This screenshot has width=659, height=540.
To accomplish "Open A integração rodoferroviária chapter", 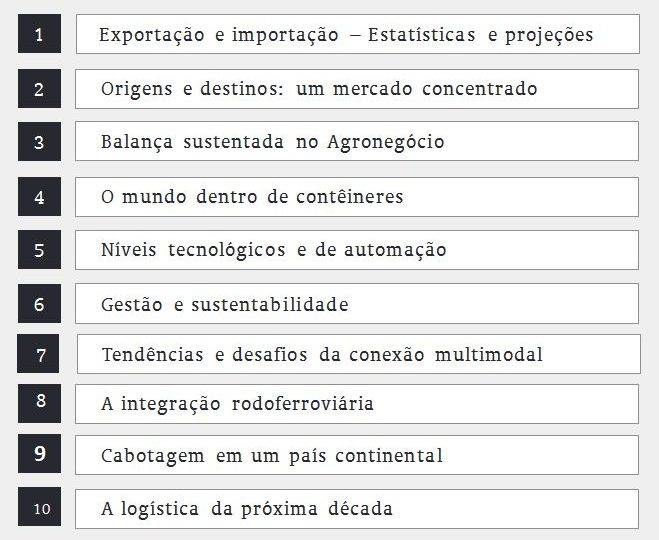I will (357, 404).
